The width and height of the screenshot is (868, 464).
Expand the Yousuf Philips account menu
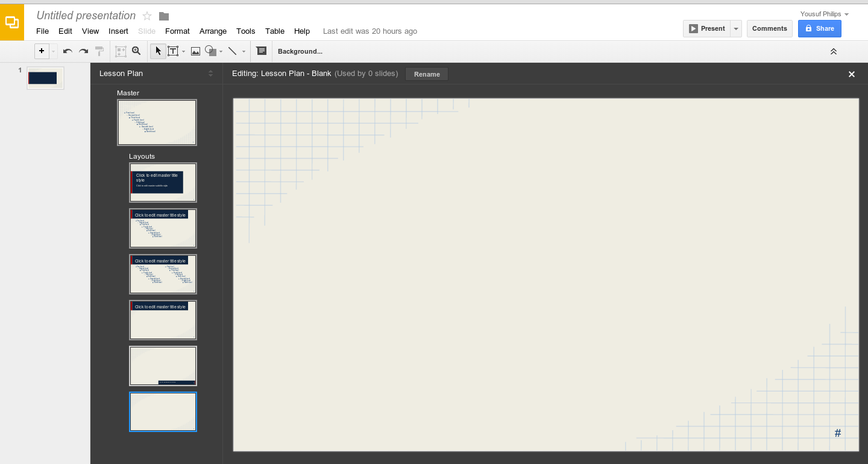point(846,14)
